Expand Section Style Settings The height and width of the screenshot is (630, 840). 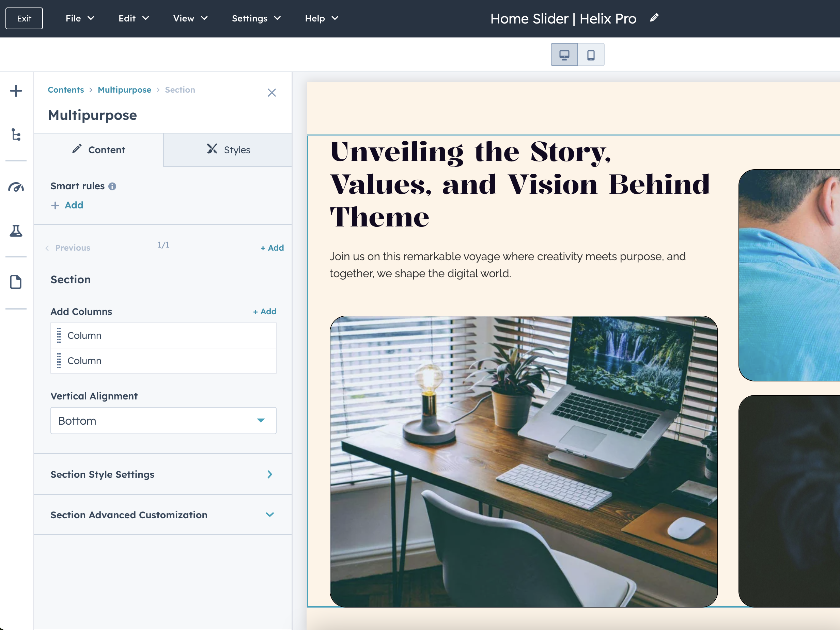pos(270,474)
